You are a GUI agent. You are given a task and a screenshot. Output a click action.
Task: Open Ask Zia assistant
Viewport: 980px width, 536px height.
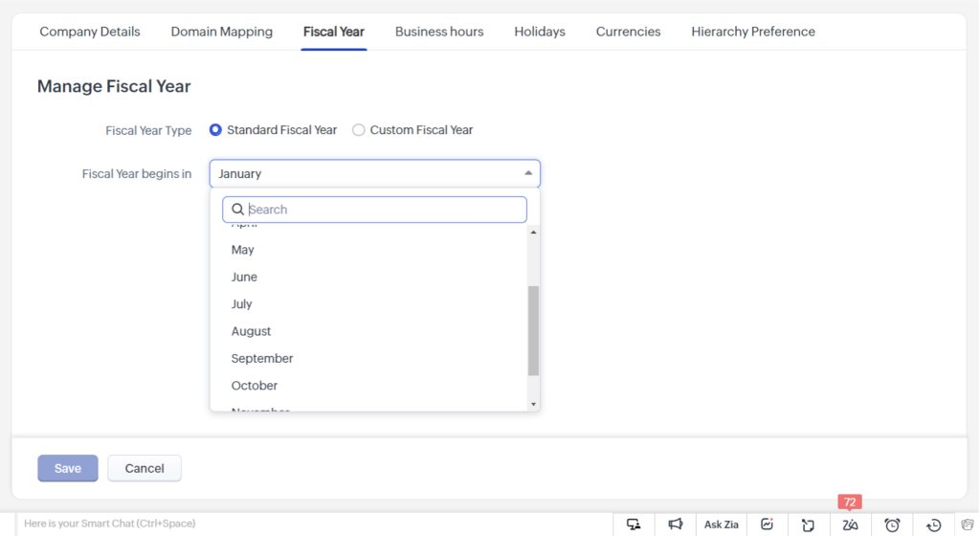722,525
